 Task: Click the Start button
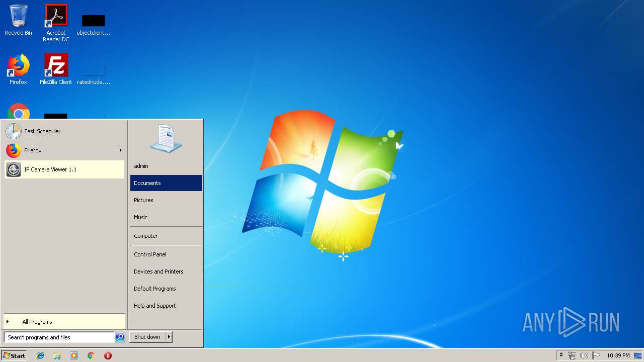(x=14, y=355)
